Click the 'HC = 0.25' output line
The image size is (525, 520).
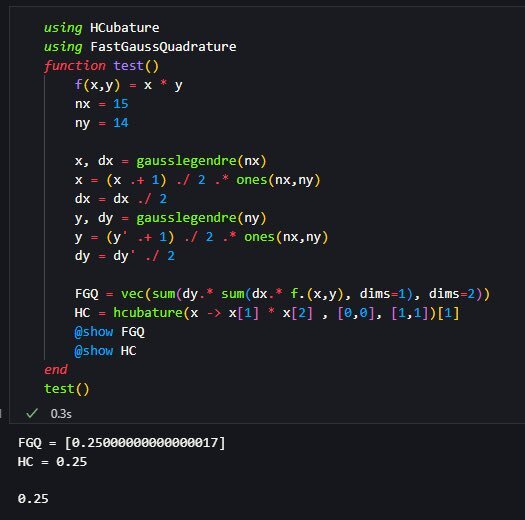click(x=52, y=462)
